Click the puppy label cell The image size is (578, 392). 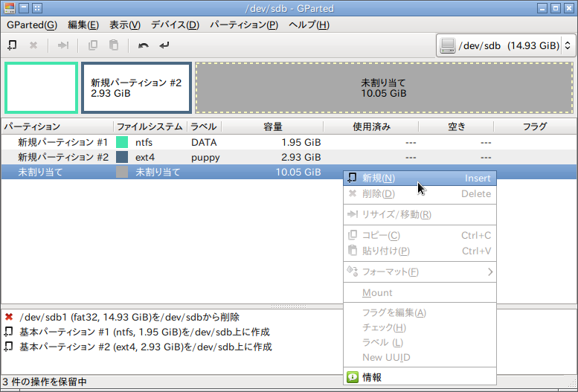[205, 158]
